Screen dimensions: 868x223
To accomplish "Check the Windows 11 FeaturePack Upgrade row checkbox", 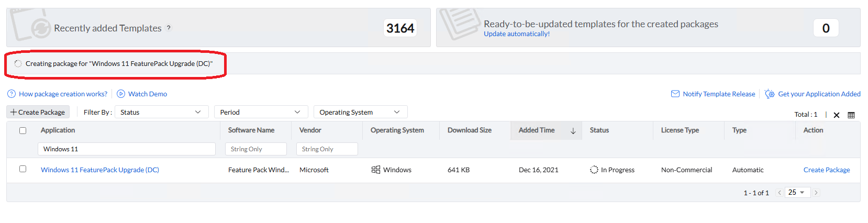I will pyautogui.click(x=23, y=169).
